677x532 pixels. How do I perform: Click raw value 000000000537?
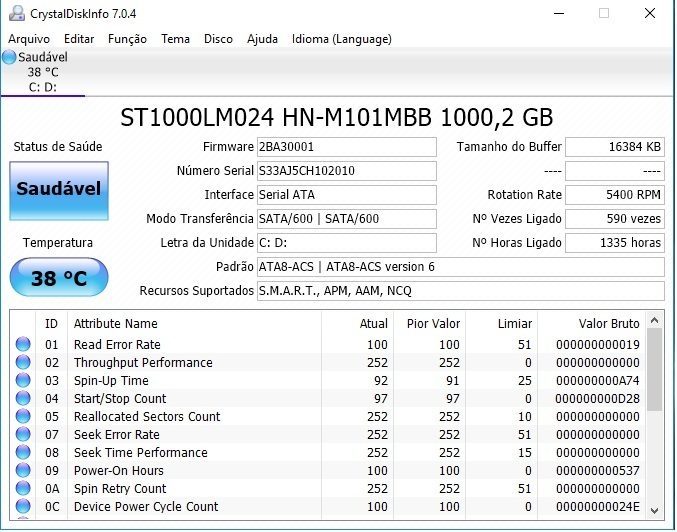(598, 471)
